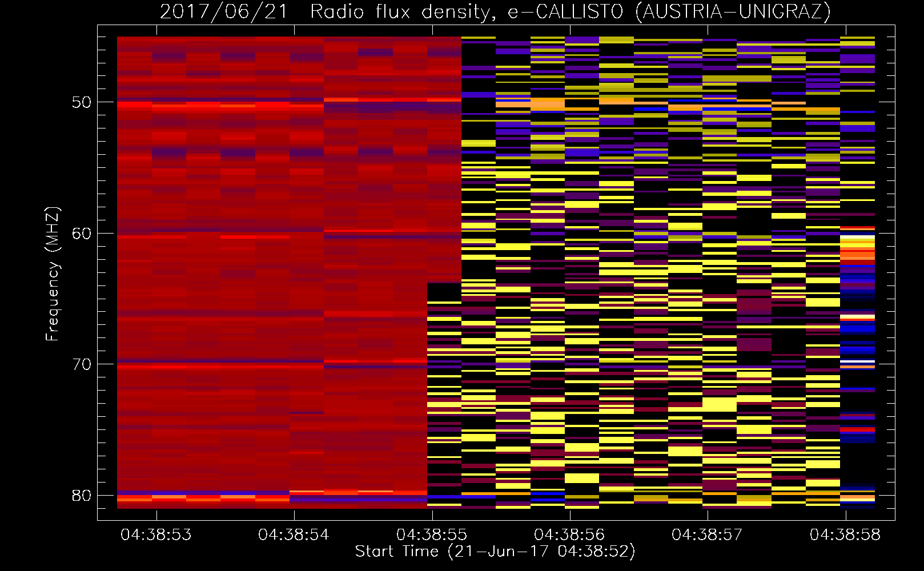Click the Start Time axis caption

495,552
